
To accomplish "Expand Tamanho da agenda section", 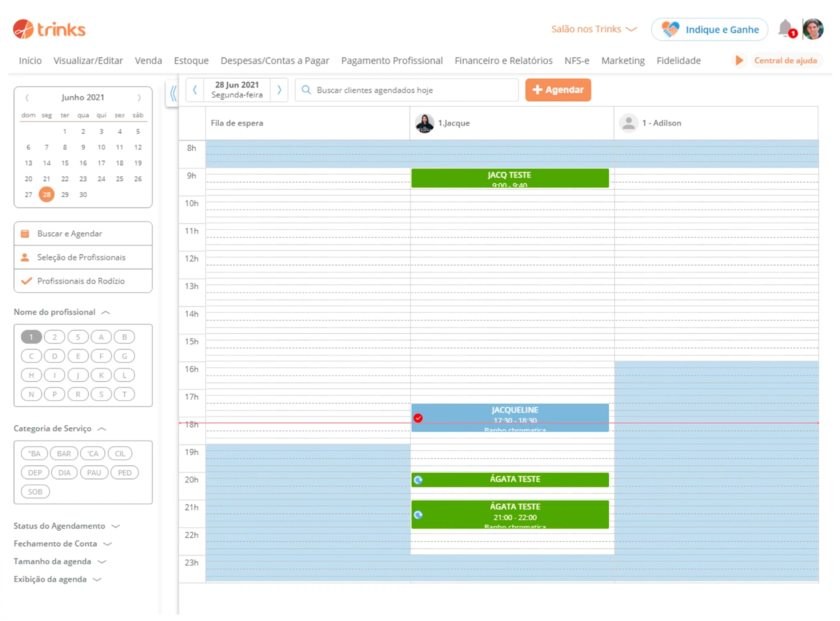I will [x=60, y=561].
